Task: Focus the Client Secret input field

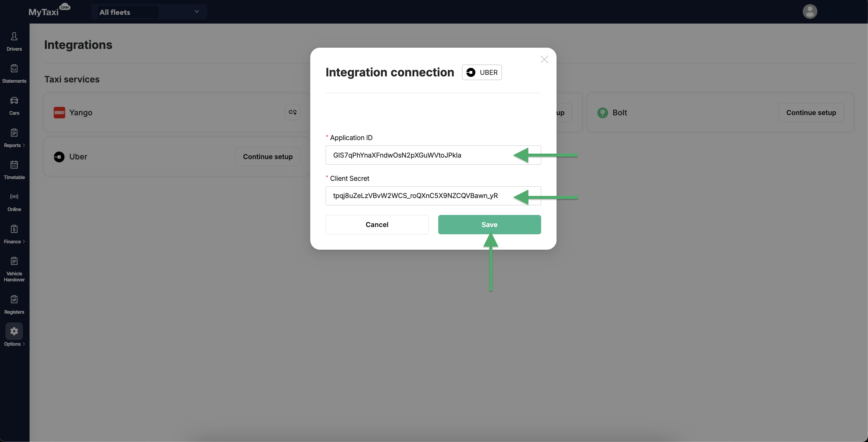Action: pyautogui.click(x=433, y=196)
